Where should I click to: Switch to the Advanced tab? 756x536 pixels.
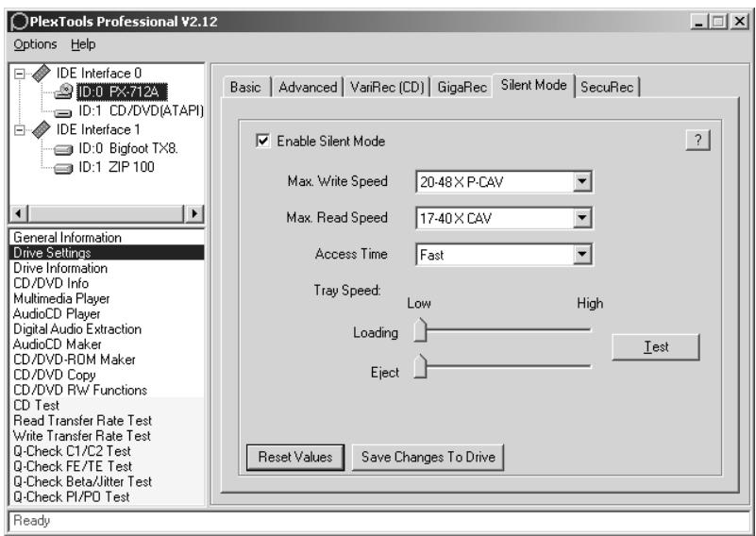click(308, 87)
